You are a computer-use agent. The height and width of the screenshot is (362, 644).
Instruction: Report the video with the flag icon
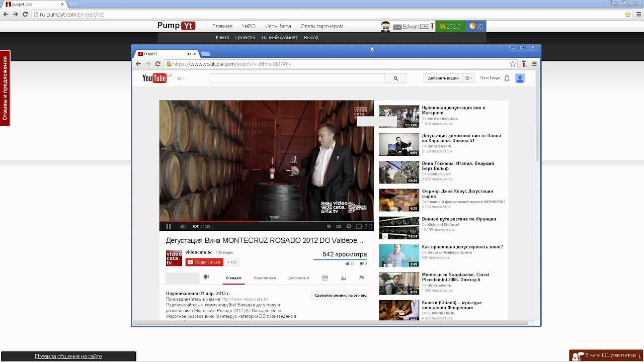tap(362, 278)
